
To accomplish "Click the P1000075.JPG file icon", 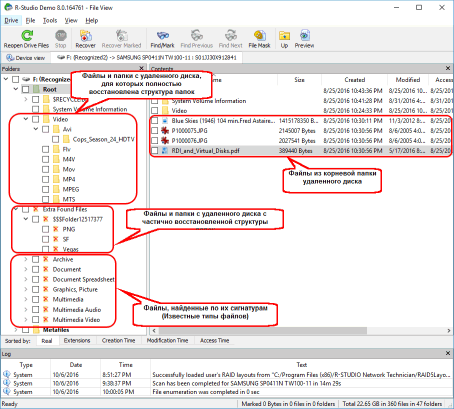I will point(165,131).
